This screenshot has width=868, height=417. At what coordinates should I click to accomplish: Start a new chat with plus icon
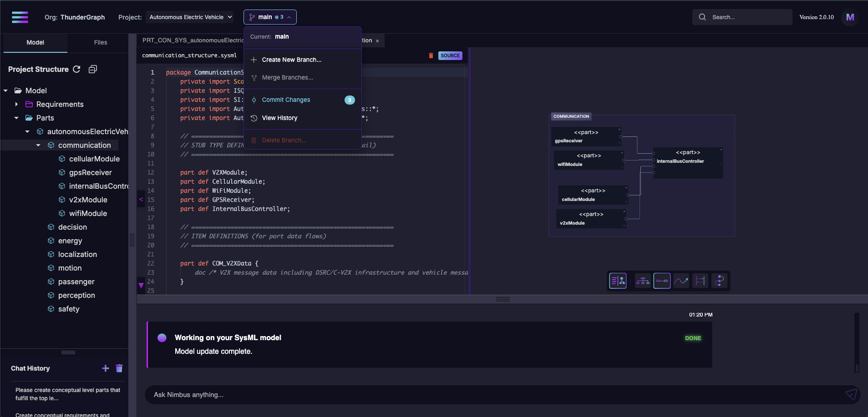point(106,368)
